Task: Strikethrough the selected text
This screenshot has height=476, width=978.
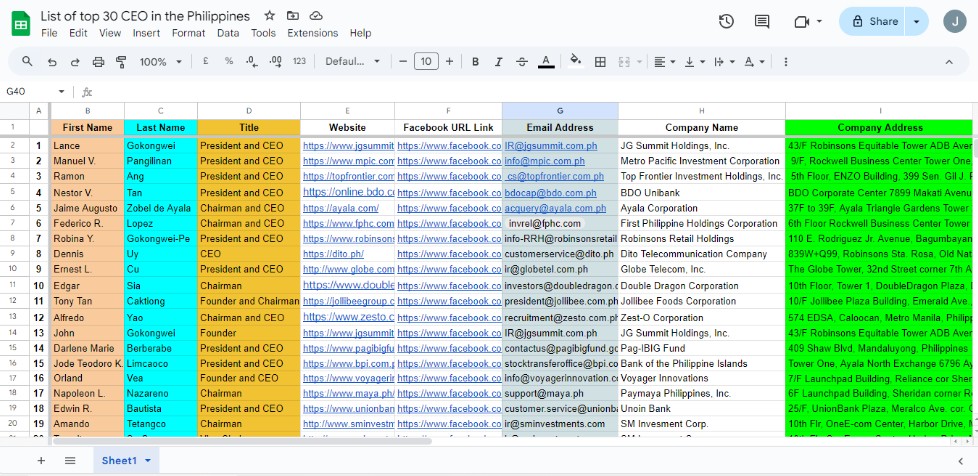Action: click(x=523, y=61)
